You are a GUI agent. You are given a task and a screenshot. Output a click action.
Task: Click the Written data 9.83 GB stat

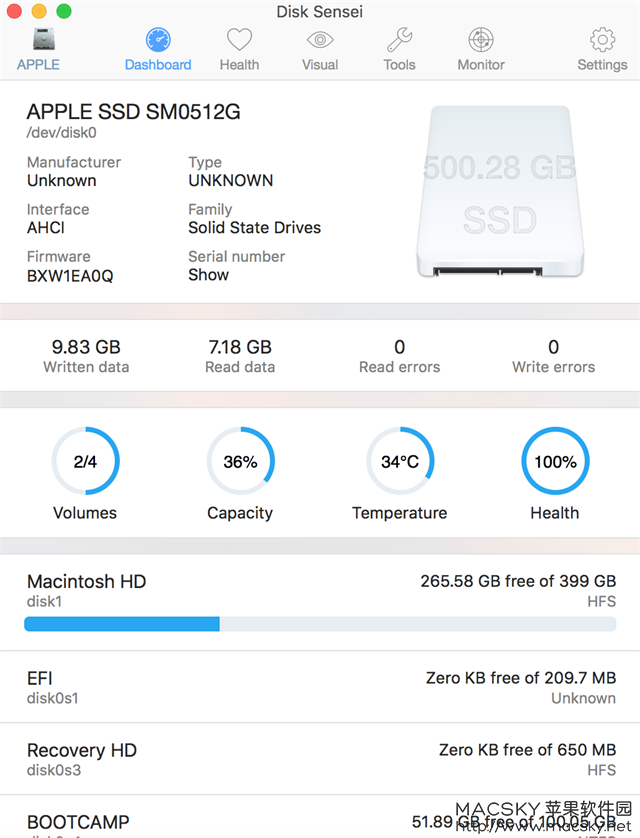86,356
